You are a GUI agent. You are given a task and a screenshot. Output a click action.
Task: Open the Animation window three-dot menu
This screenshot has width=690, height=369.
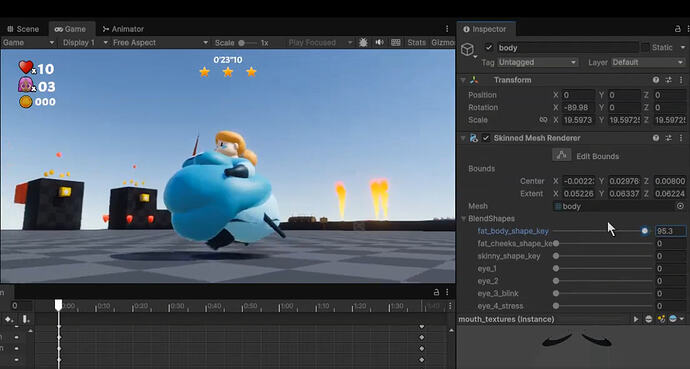[x=447, y=292]
